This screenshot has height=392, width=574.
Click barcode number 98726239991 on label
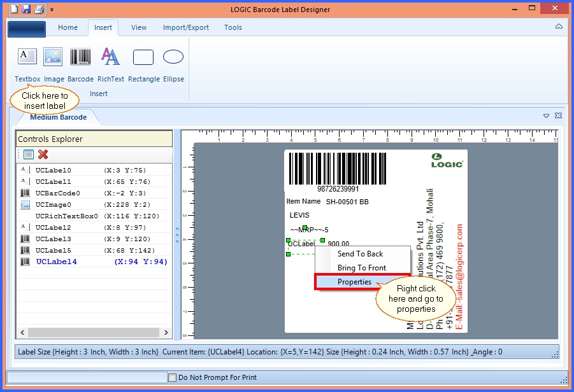338,189
